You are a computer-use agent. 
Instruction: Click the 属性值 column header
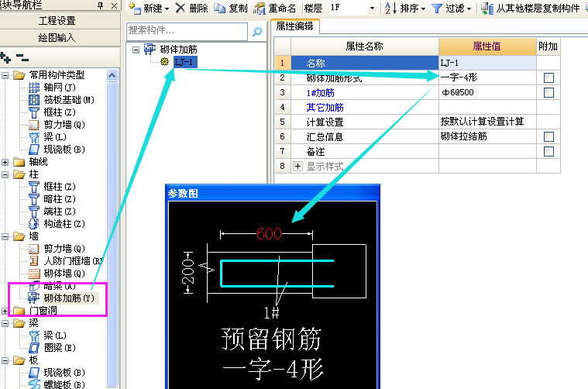(487, 46)
